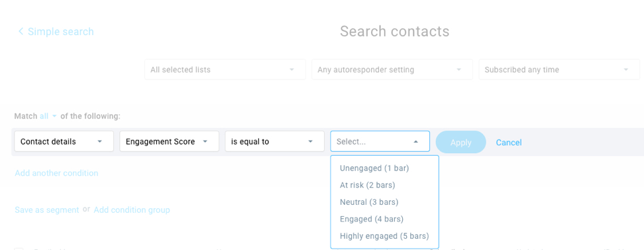Select Highly engaged (5 bars) option
Screen dimensions: 644x250
385,236
